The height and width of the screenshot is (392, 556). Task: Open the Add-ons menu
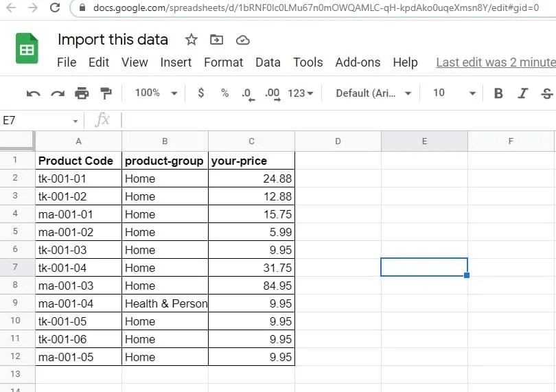pyautogui.click(x=358, y=62)
